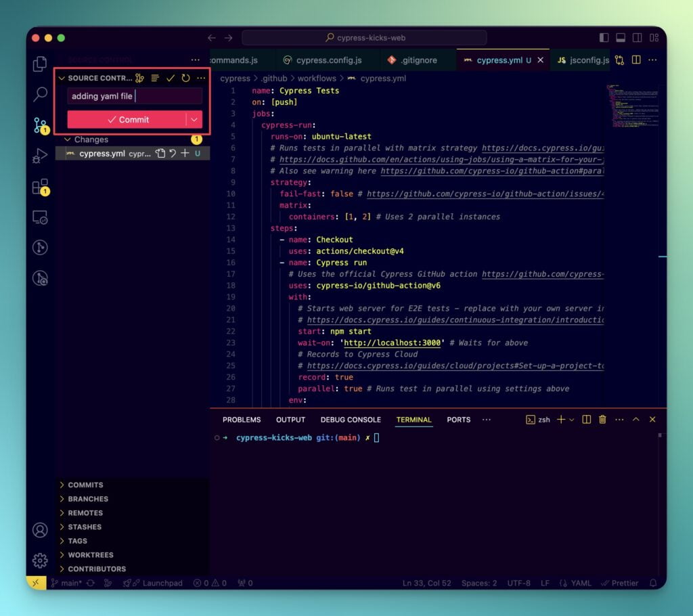Open the Run and Debug view
The image size is (693, 616).
40,156
